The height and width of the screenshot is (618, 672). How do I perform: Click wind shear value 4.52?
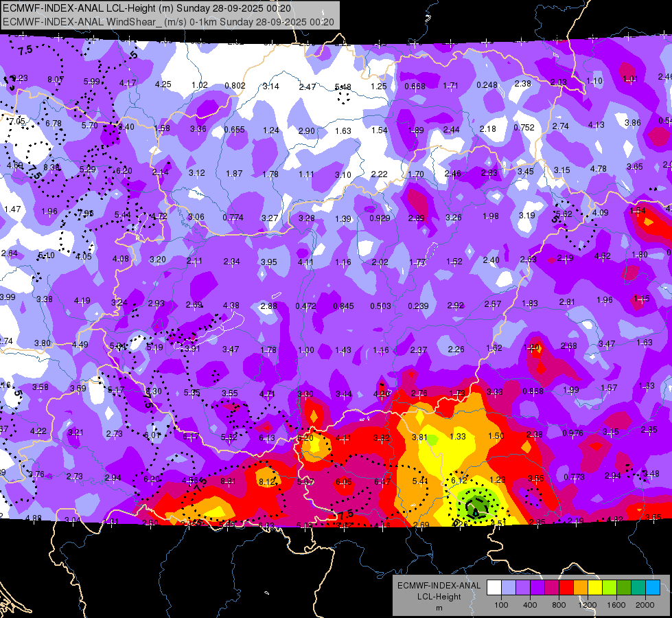(603, 256)
